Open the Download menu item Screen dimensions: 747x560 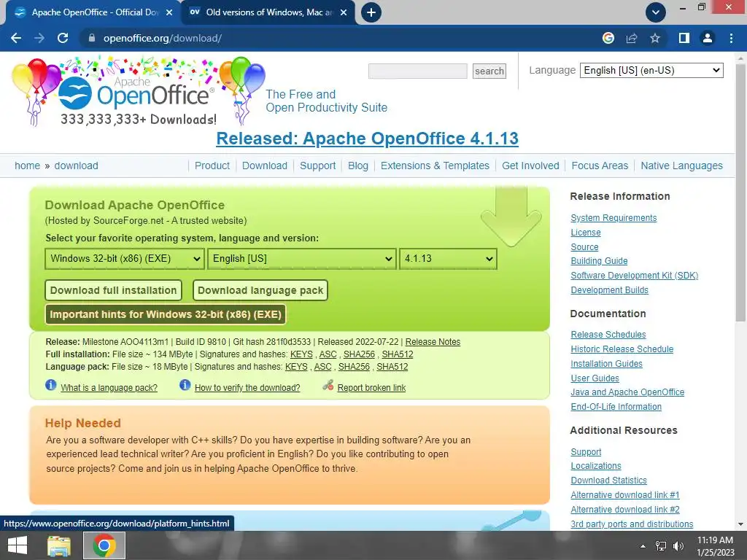point(264,166)
